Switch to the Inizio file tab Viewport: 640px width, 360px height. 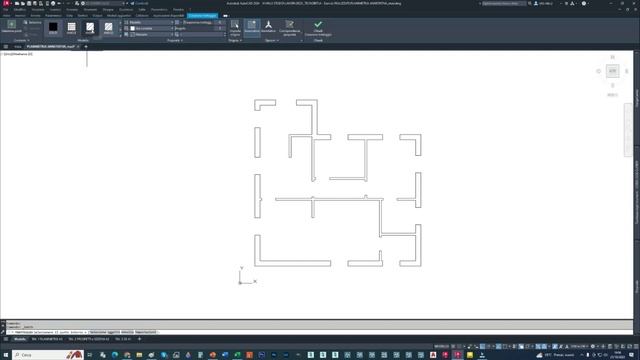click(x=18, y=47)
